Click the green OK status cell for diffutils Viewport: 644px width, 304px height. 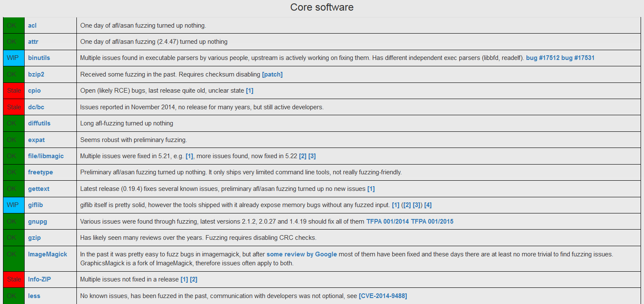tap(14, 123)
